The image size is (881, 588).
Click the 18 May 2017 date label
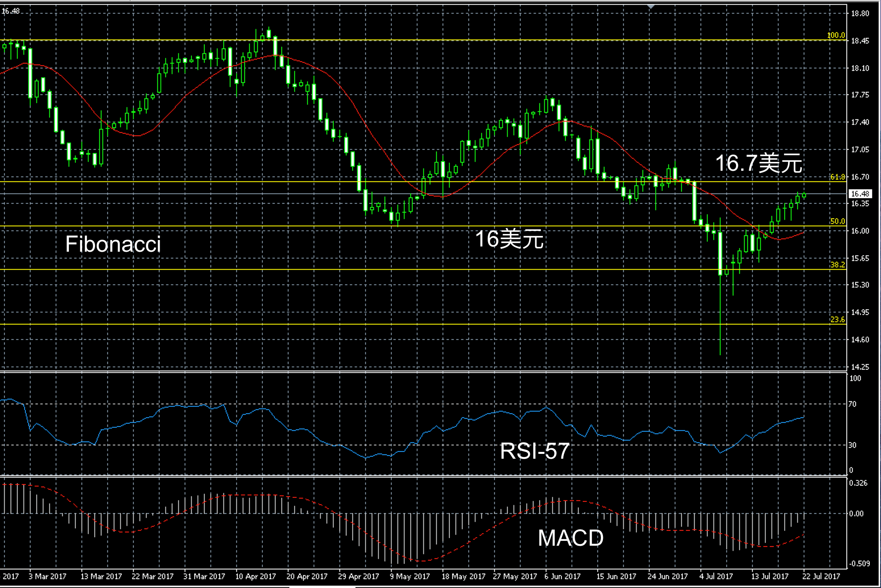pyautogui.click(x=463, y=576)
